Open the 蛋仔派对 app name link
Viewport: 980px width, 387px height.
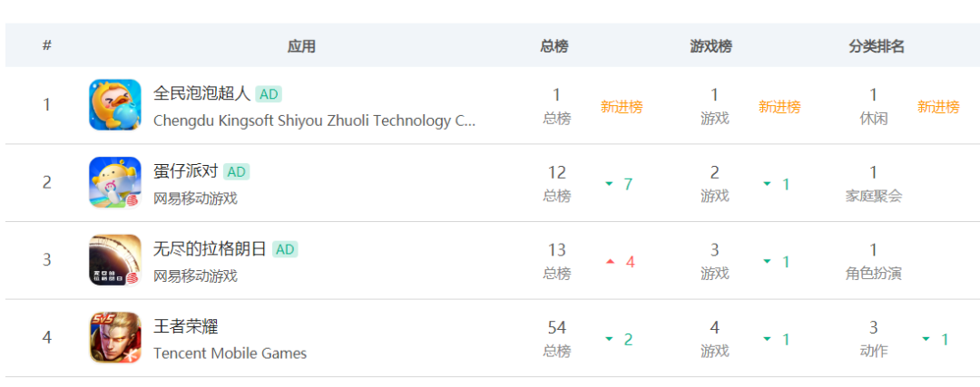(x=186, y=171)
